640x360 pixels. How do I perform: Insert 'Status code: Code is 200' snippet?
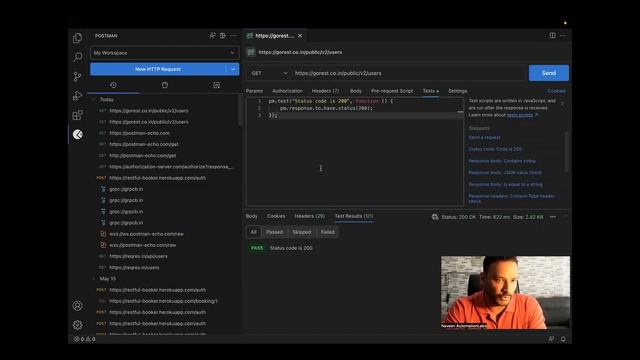(495, 149)
